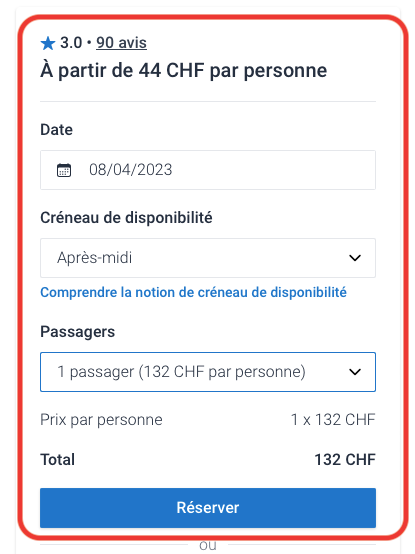
Task: Click the À partir de 44 CHF heading
Action: (183, 71)
